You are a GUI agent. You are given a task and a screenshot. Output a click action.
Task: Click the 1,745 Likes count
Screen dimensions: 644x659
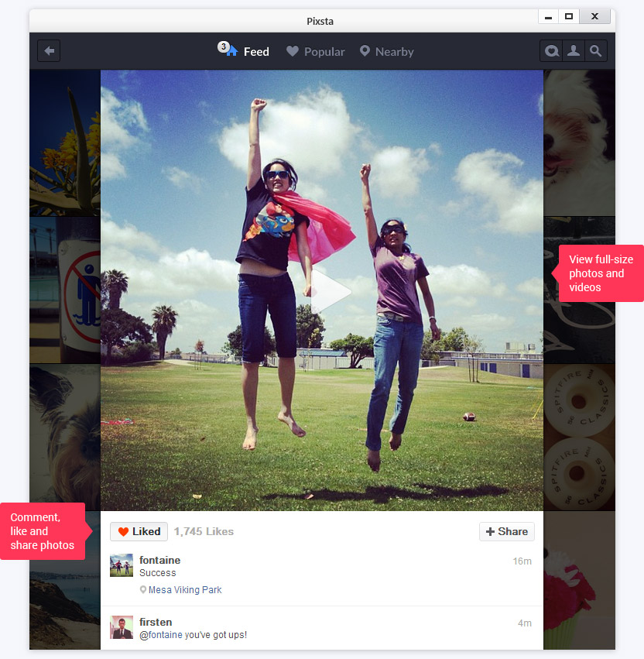coord(204,531)
